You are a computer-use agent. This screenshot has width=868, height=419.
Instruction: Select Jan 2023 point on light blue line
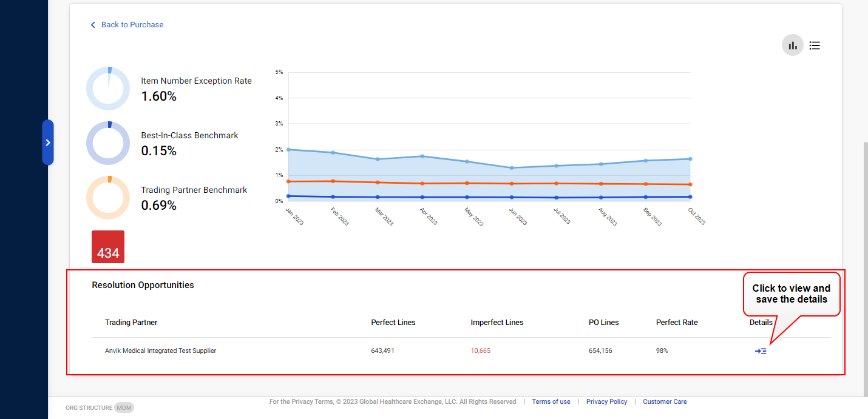click(x=288, y=149)
